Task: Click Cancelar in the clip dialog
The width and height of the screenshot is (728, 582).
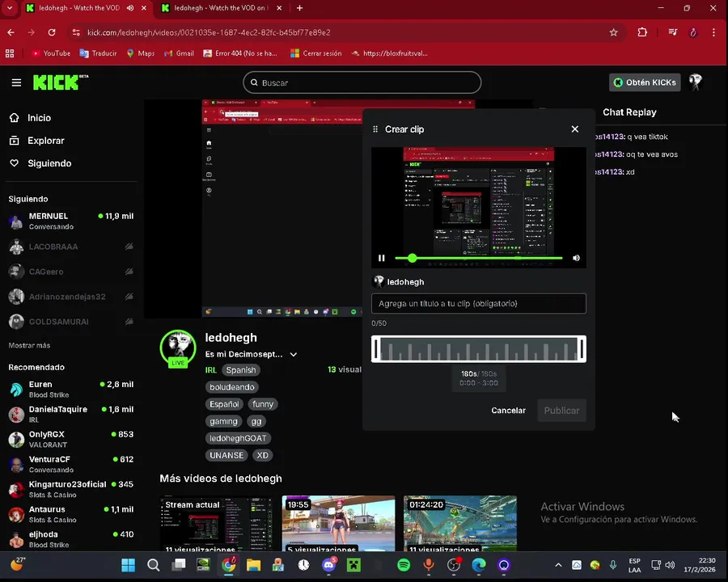Action: (509, 411)
